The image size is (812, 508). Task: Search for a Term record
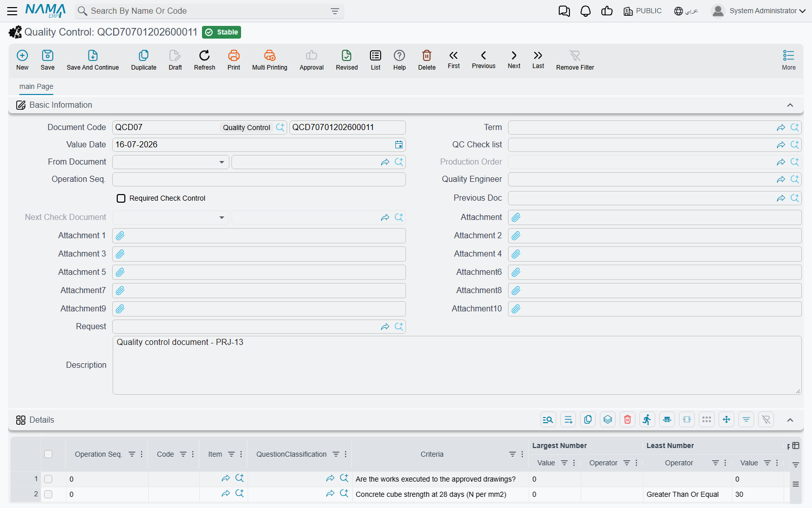click(x=795, y=128)
